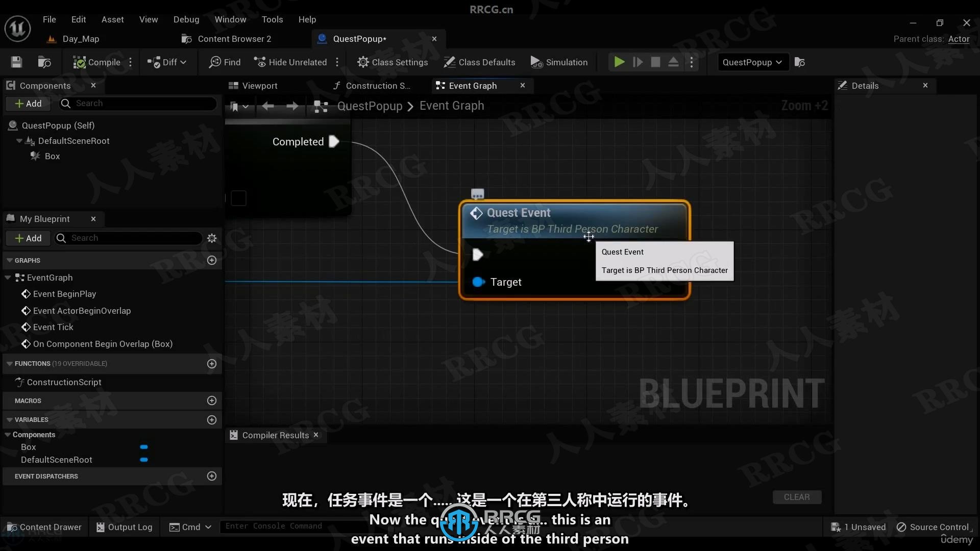Close the QuestPopup tab

click(434, 39)
